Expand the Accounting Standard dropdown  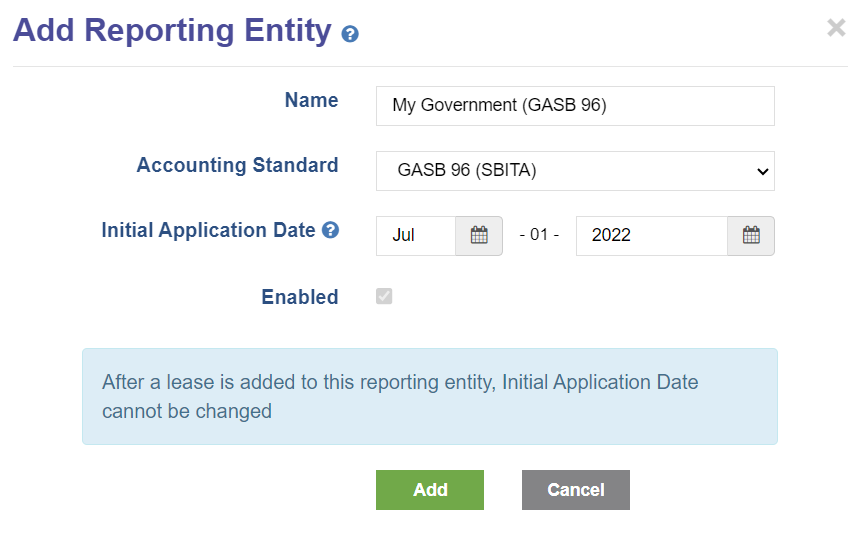click(x=575, y=171)
